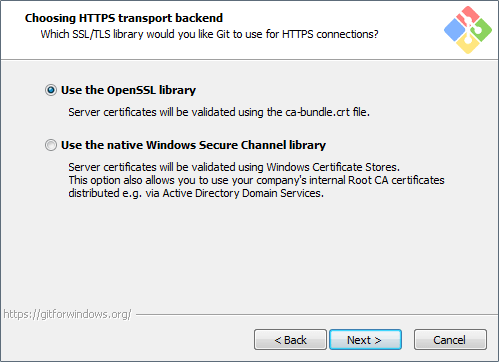Click the Git for Windows logo
This screenshot has width=499, height=362.
[x=468, y=30]
